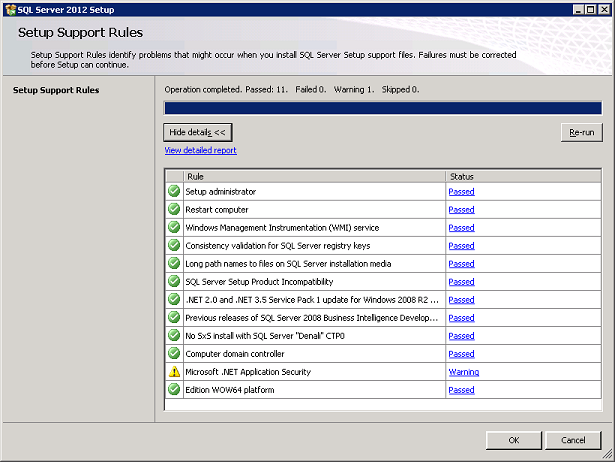Open Passed link for WMI service rule
This screenshot has height=462, width=615.
tap(461, 228)
